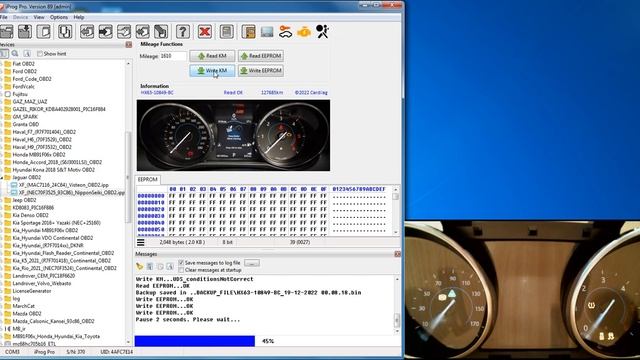Select the MarchCat folder
Image resolution: width=640 pixels, height=360 pixels.
(x=24, y=306)
